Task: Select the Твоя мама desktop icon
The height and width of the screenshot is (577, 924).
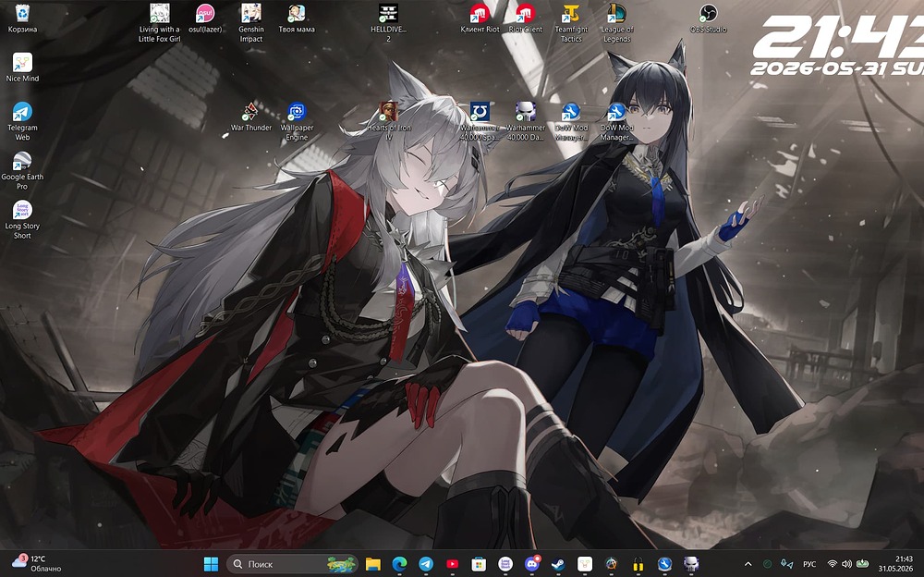Action: coord(297,18)
